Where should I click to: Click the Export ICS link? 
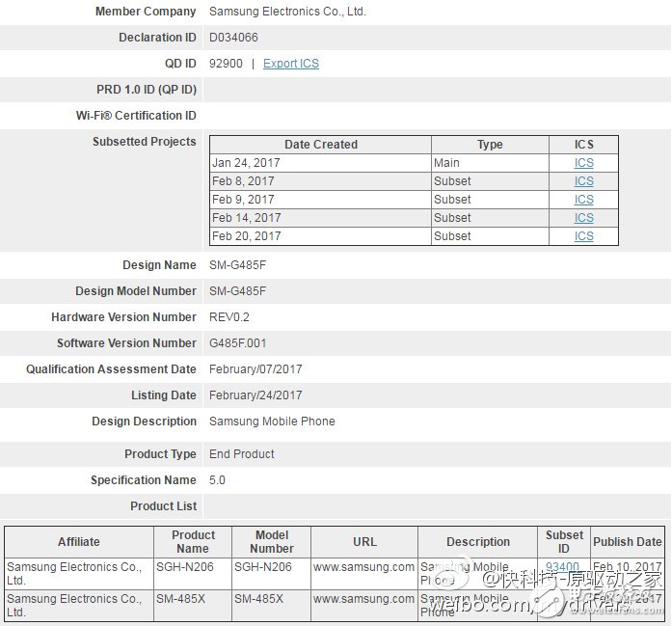point(290,64)
